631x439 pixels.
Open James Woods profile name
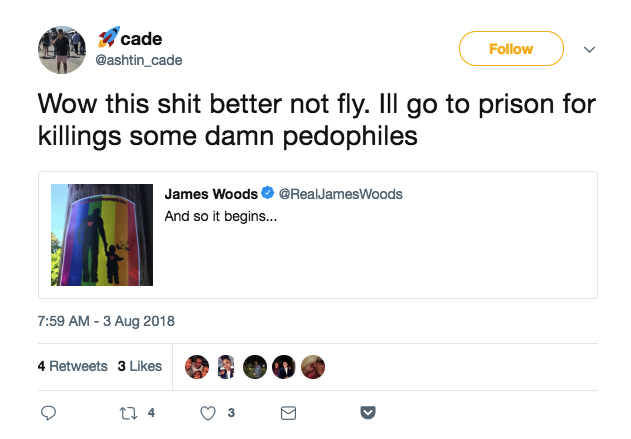(x=211, y=194)
